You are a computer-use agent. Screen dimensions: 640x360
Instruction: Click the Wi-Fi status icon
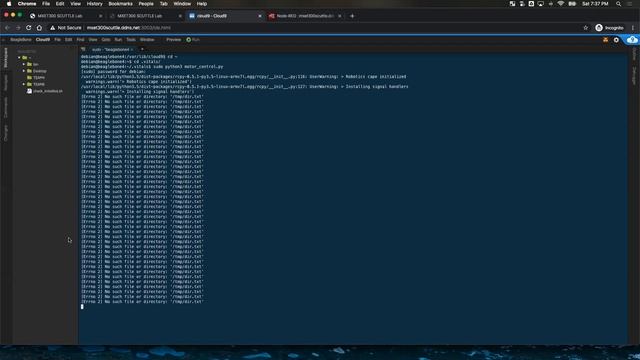pyautogui.click(x=561, y=4)
